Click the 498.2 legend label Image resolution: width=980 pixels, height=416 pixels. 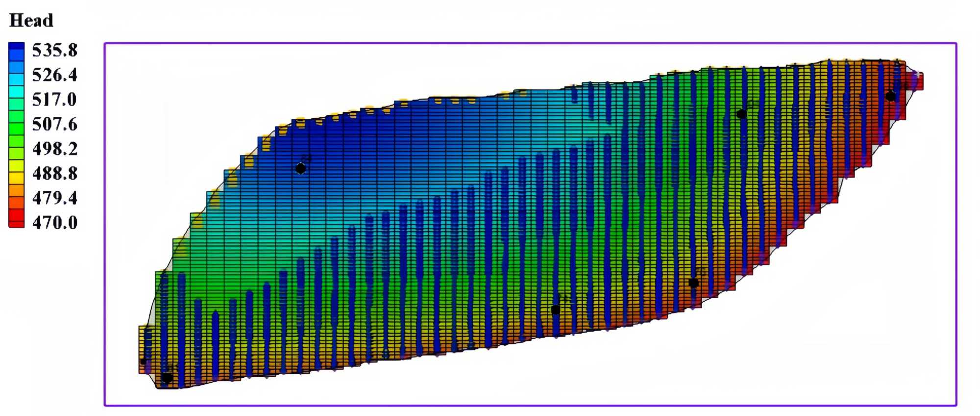[x=54, y=149]
